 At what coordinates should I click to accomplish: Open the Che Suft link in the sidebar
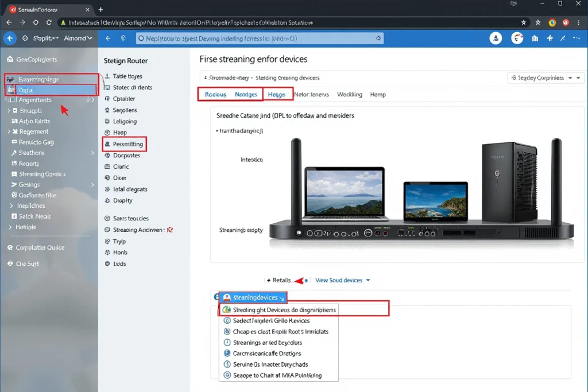[x=22, y=263]
